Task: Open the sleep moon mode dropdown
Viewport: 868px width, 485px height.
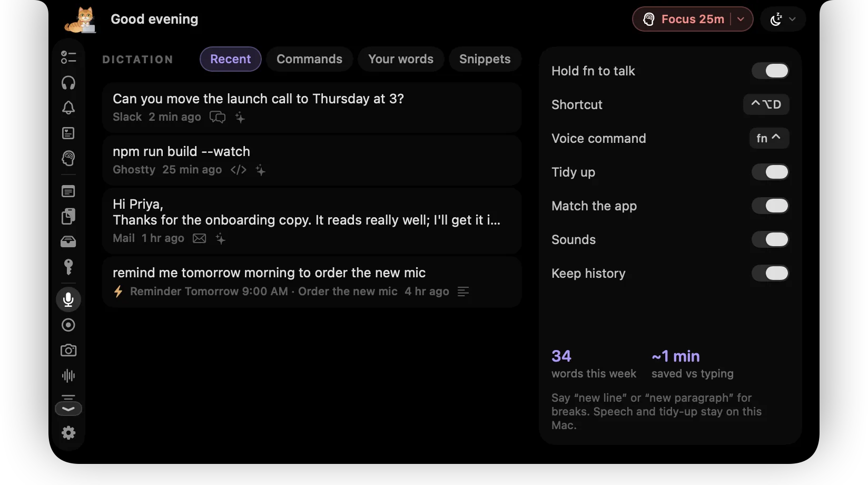Action: click(x=783, y=20)
